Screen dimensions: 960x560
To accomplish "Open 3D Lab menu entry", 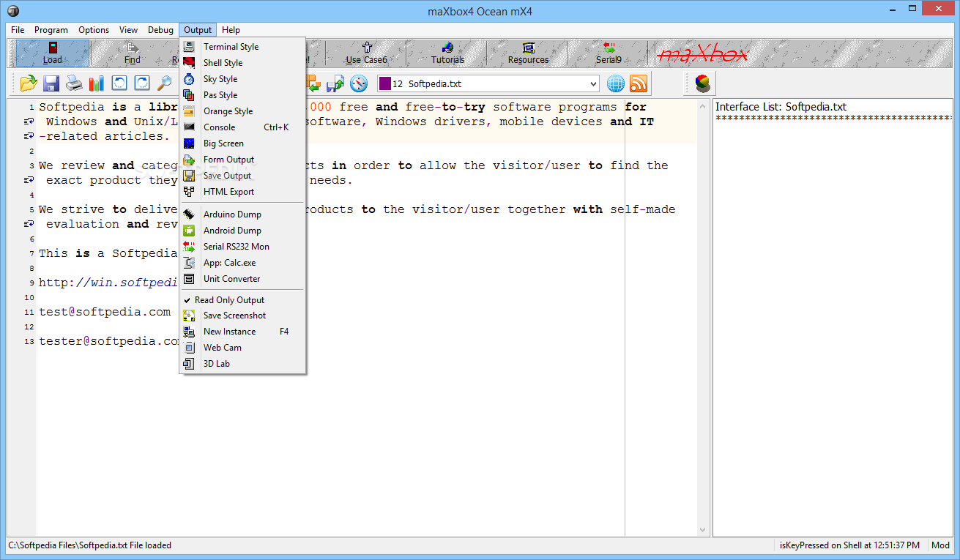I will pyautogui.click(x=243, y=364).
